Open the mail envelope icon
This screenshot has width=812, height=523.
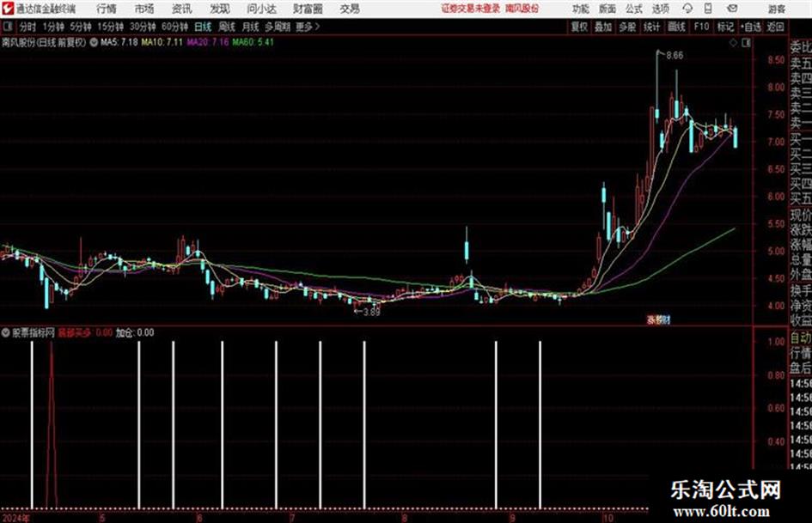click(x=732, y=9)
